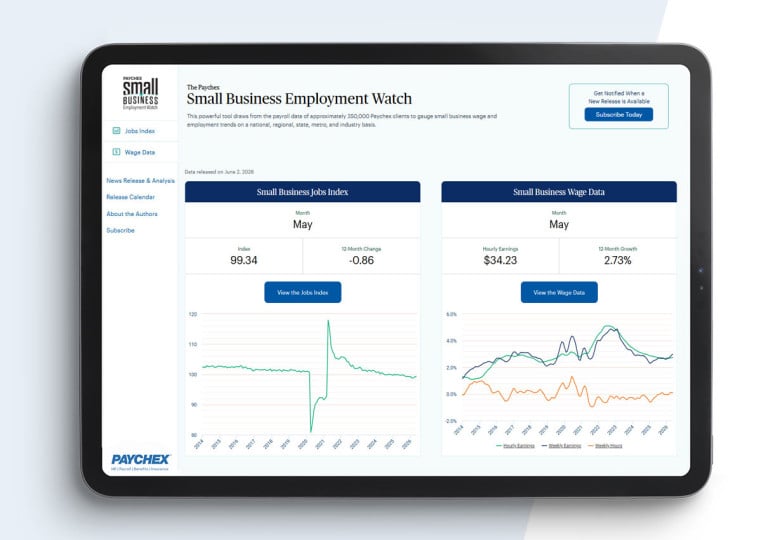Click the Small Business Employment Watch title

pyautogui.click(x=299, y=98)
